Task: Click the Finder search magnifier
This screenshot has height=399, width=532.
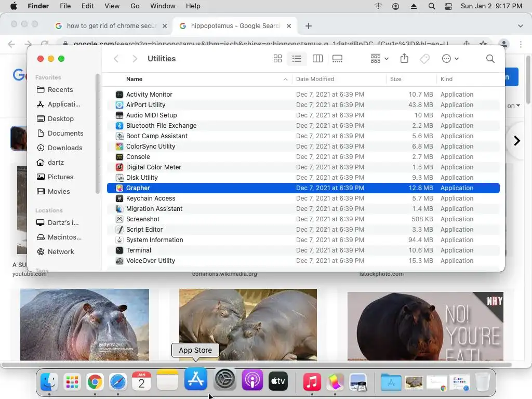Action: 490,59
